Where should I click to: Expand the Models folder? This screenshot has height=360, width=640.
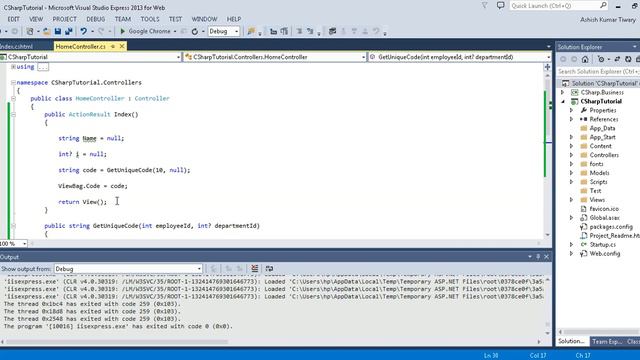[571, 173]
